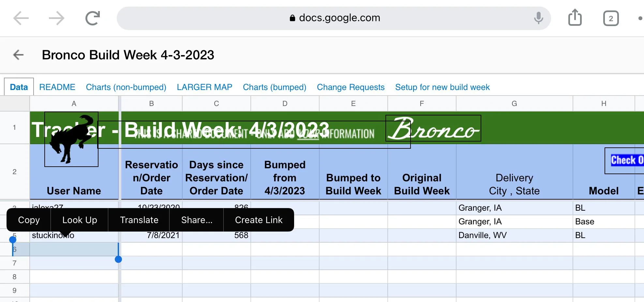Select column E header
The image size is (644, 302).
click(x=353, y=104)
